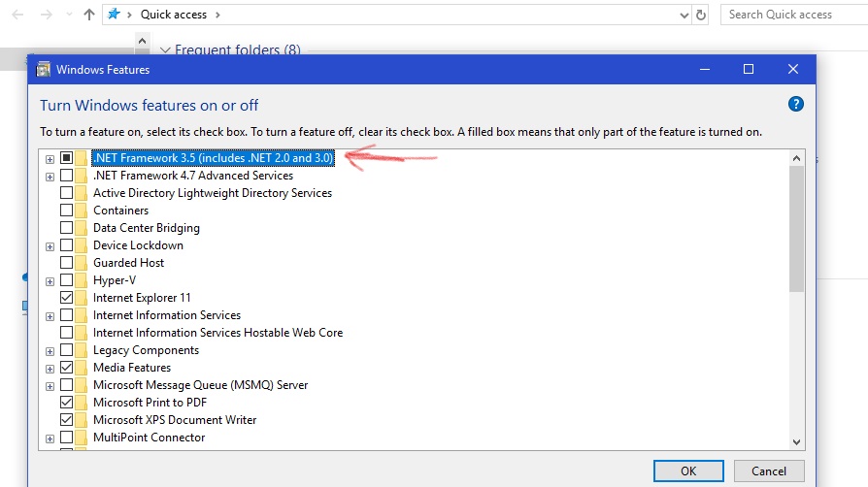Screen dimensions: 868x487
Task: Click the Device Lockdown folder icon
Action: [x=82, y=245]
